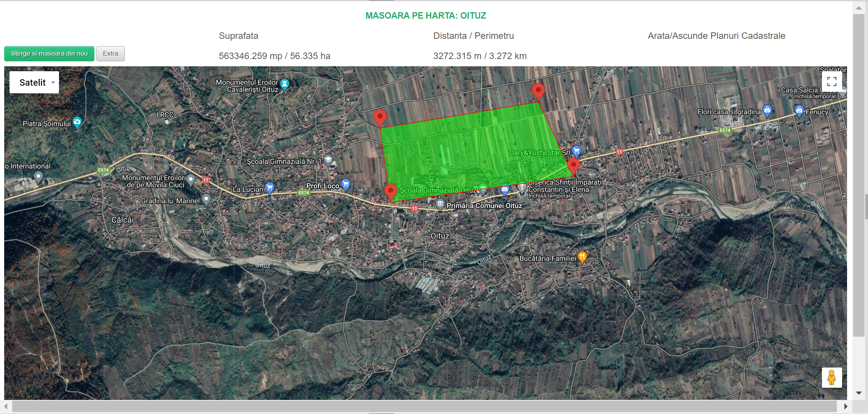
Task: Open the Satelit map type dropdown
Action: pos(34,82)
